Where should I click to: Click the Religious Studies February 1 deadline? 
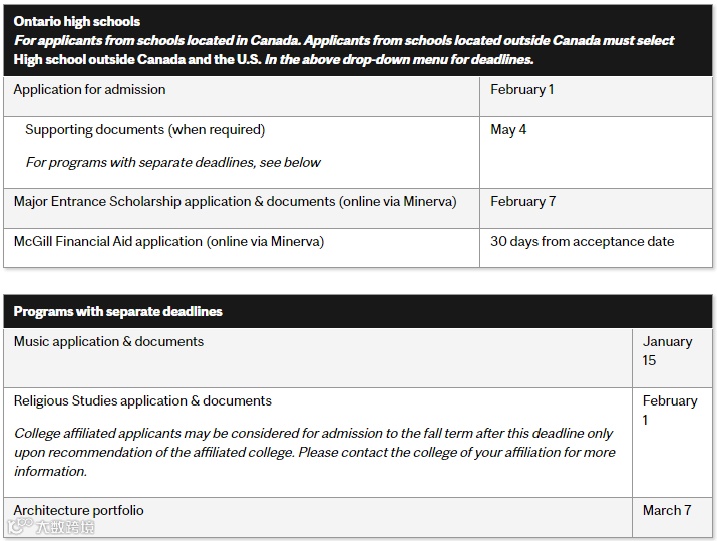coord(669,410)
